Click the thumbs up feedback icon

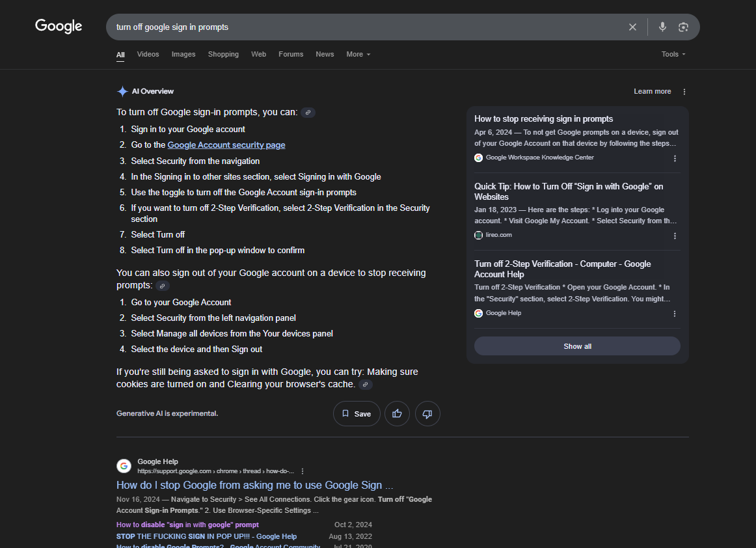397,414
